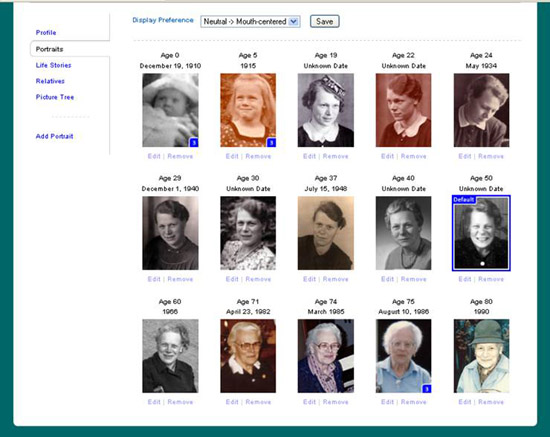This screenshot has height=437, width=550.
Task: Click the Add Portrait link
Action: coord(54,136)
